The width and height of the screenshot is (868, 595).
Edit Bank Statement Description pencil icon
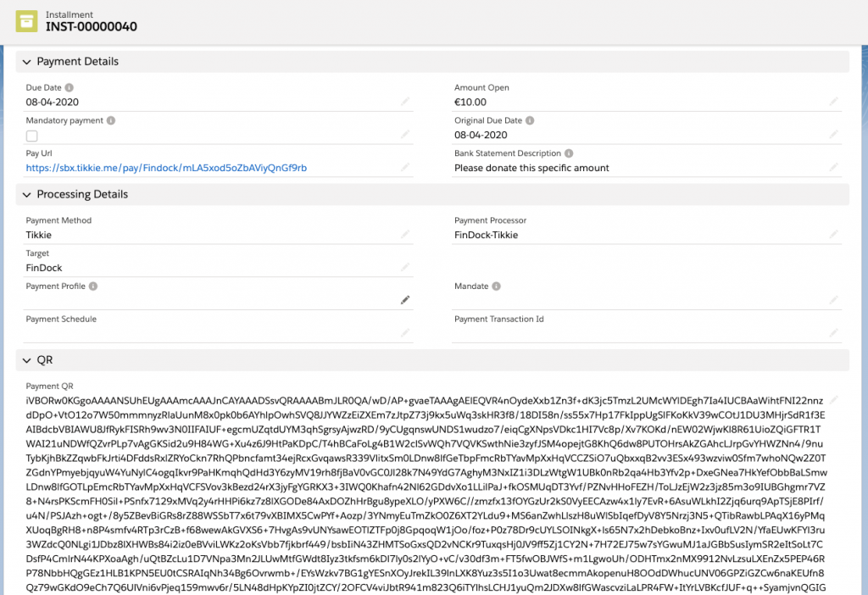(833, 168)
